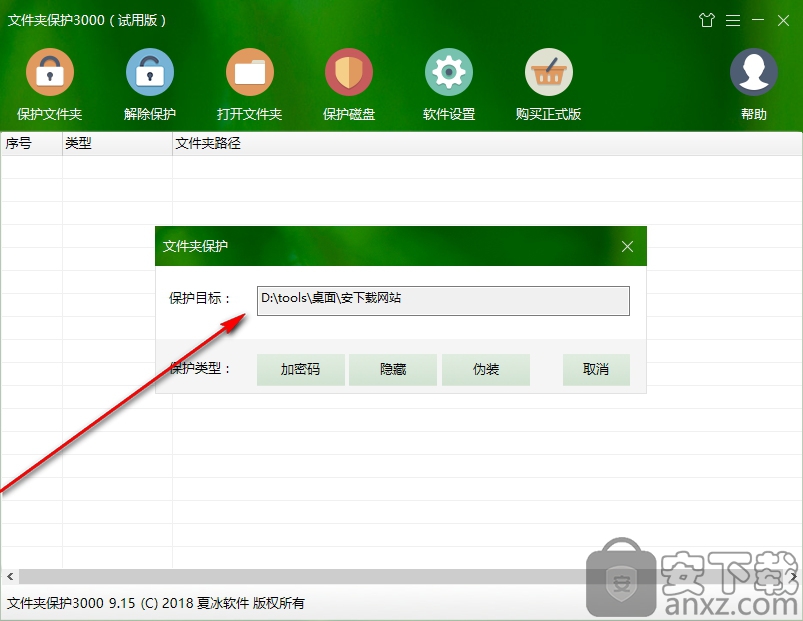
Task: Cancel with the 取消 button
Action: (596, 370)
